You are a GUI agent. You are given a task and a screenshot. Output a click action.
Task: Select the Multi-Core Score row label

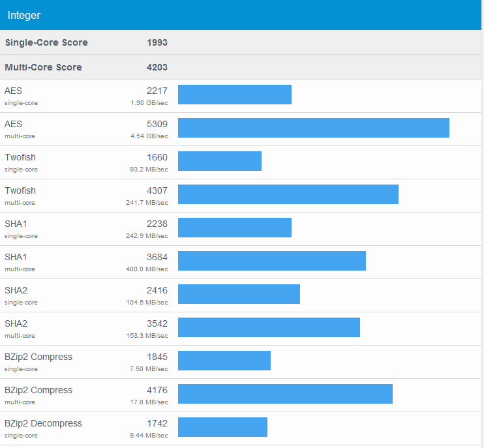(43, 67)
